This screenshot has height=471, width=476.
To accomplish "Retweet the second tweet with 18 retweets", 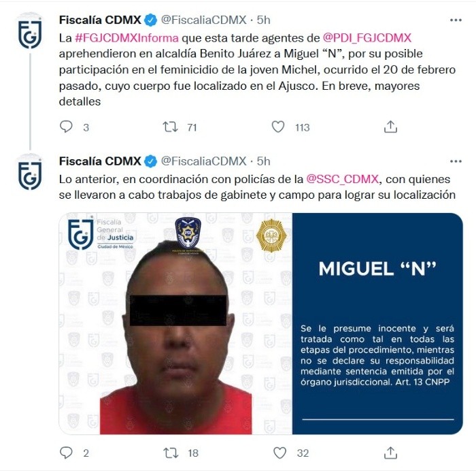I will [x=171, y=453].
